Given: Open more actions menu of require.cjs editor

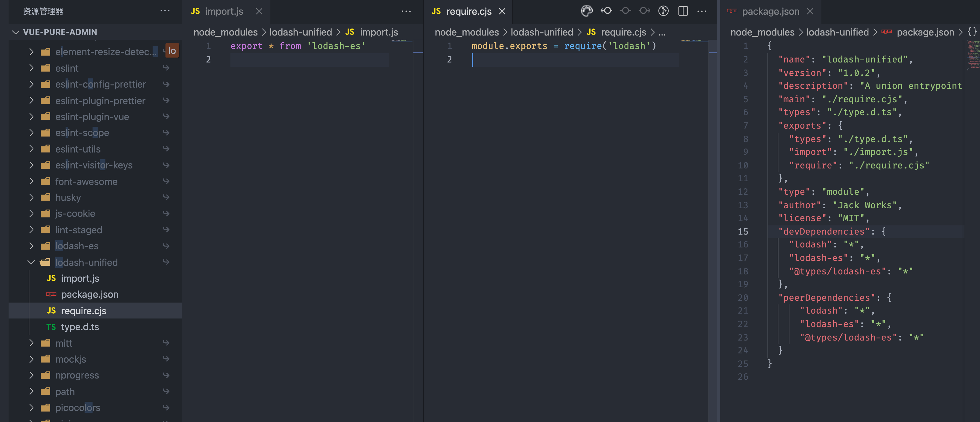Looking at the screenshot, I should [702, 11].
